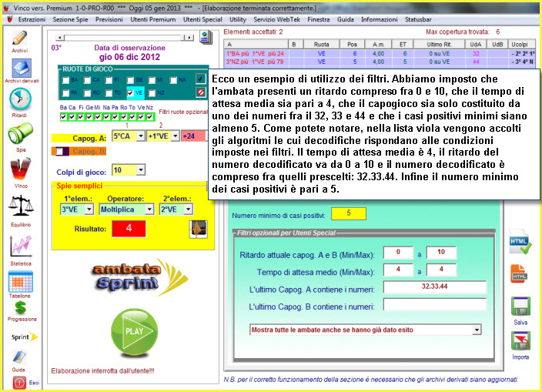Open the Sprint sidebar icon
The height and width of the screenshot is (392, 542).
(x=25, y=337)
